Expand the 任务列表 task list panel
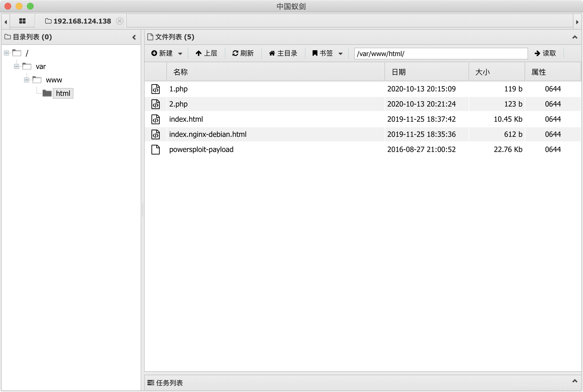Image resolution: width=583 pixels, height=392 pixels. (575, 381)
